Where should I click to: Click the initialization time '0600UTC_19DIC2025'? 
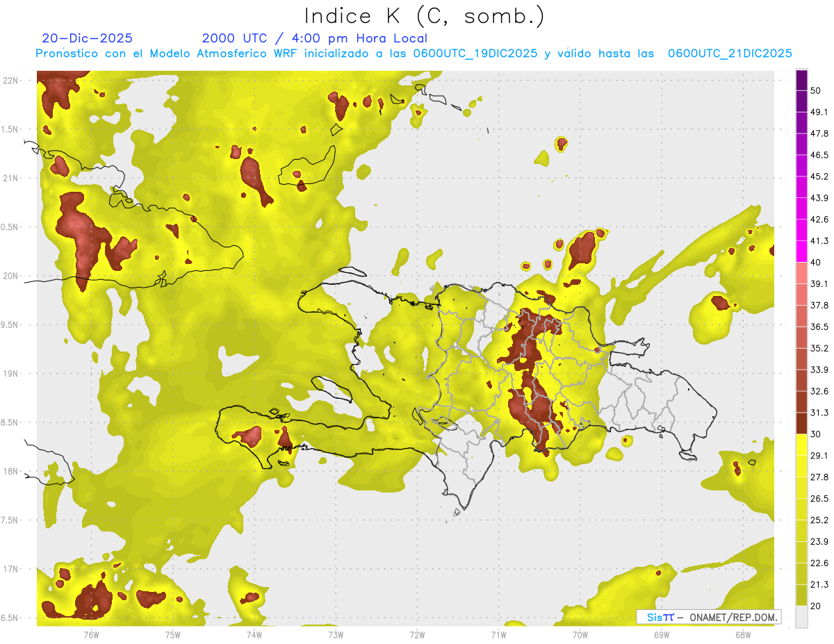tap(475, 53)
